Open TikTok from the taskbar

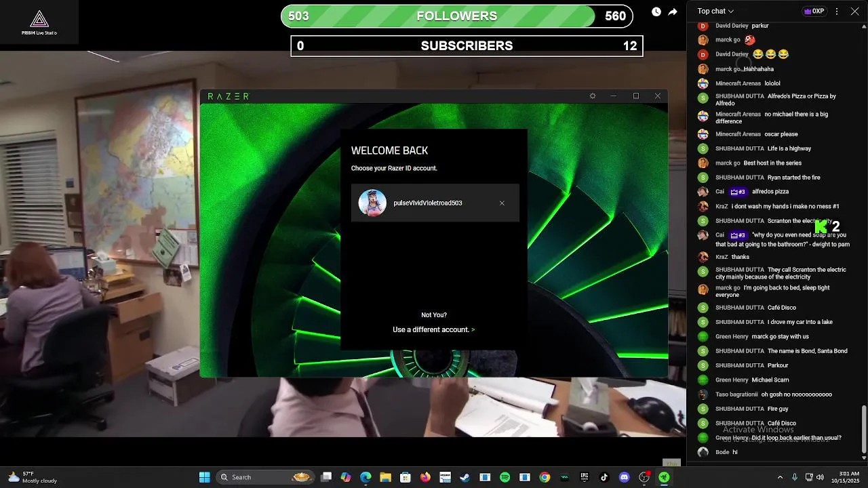pos(604,477)
